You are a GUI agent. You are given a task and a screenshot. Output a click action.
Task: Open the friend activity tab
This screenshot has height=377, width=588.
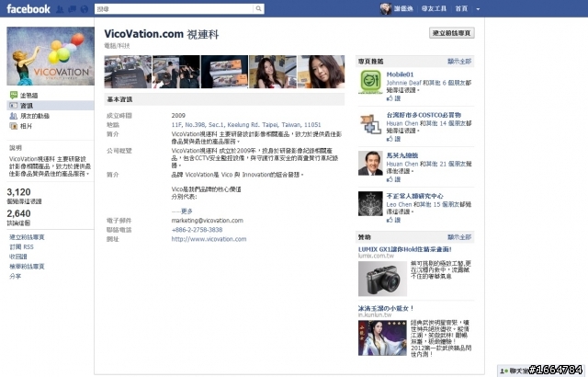pyautogui.click(x=29, y=116)
